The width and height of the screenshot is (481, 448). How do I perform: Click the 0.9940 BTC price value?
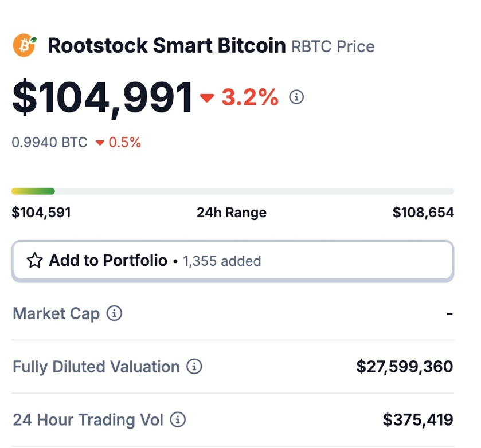[x=49, y=143]
